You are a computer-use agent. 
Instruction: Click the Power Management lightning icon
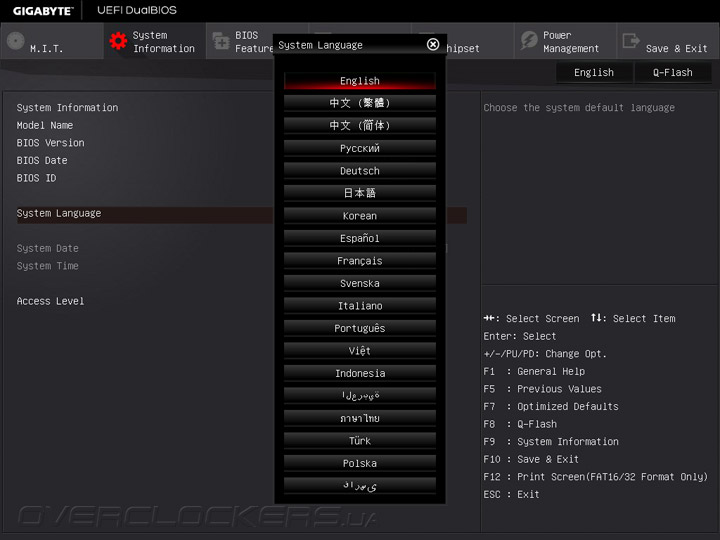(x=529, y=40)
